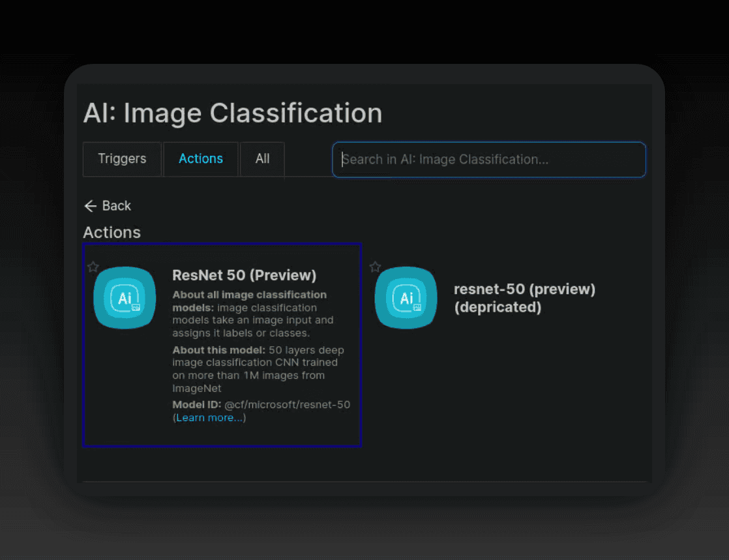The height and width of the screenshot is (560, 729).
Task: Click the 'About this model' description paragraph
Action: [258, 369]
